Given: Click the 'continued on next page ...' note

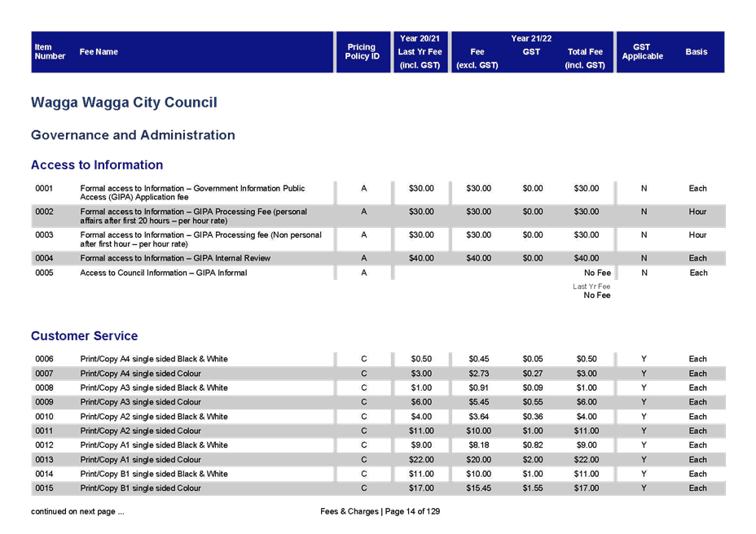Looking at the screenshot, I should tap(77, 512).
